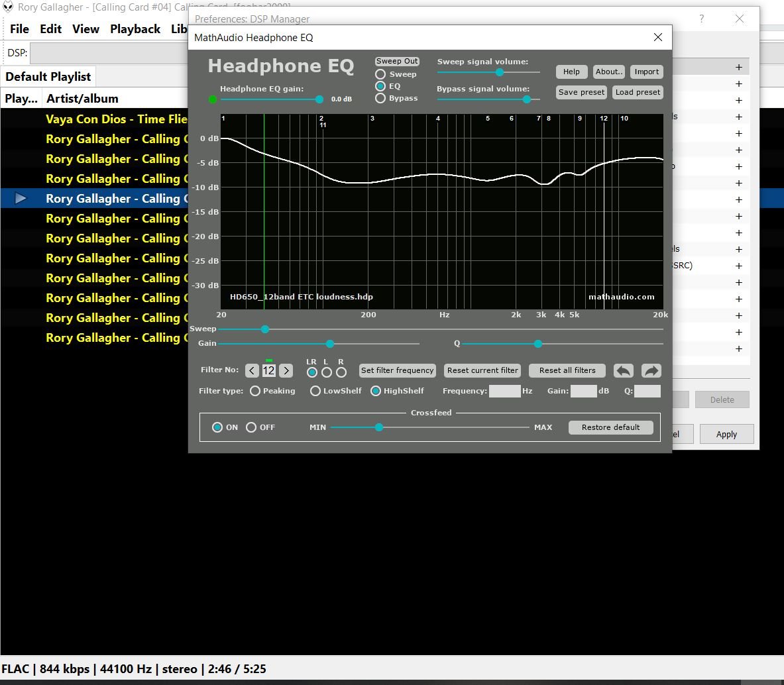Click the help question mark in Preferences
784x685 pixels.
point(702,19)
